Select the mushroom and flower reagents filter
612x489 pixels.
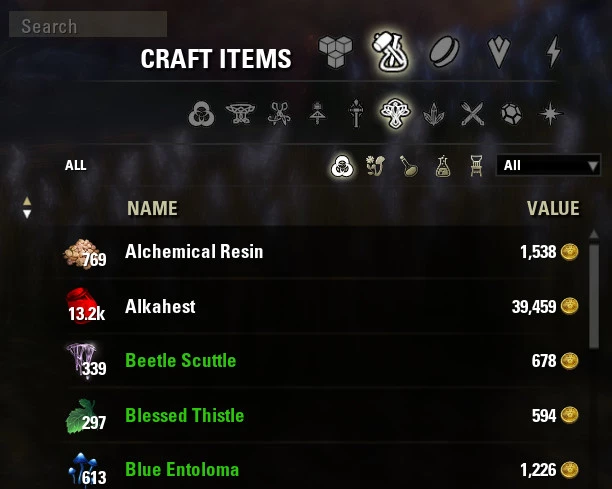(x=375, y=166)
